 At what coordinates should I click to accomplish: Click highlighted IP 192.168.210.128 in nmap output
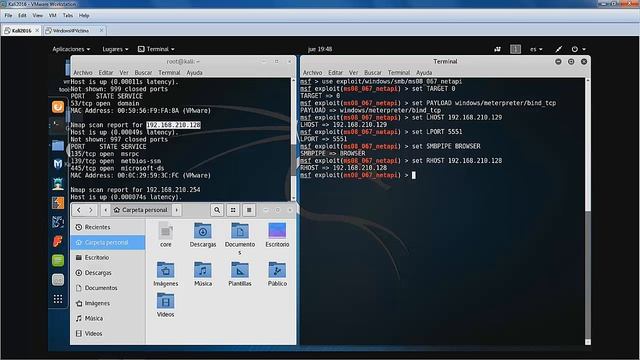click(173, 125)
